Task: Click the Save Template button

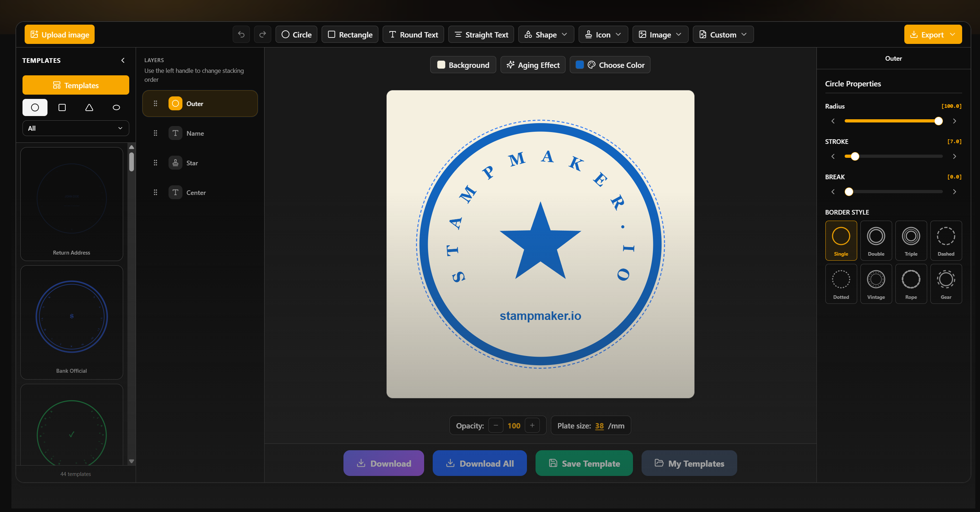Action: pyautogui.click(x=584, y=463)
